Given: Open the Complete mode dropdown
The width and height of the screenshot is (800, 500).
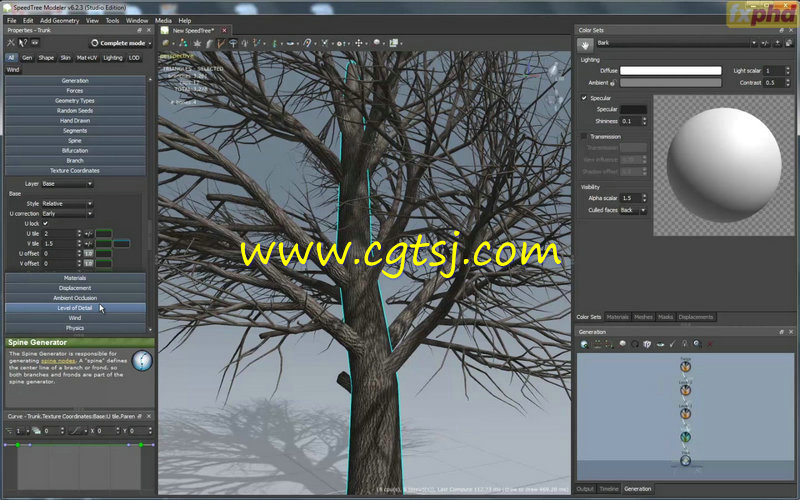Looking at the screenshot, I should (120, 43).
